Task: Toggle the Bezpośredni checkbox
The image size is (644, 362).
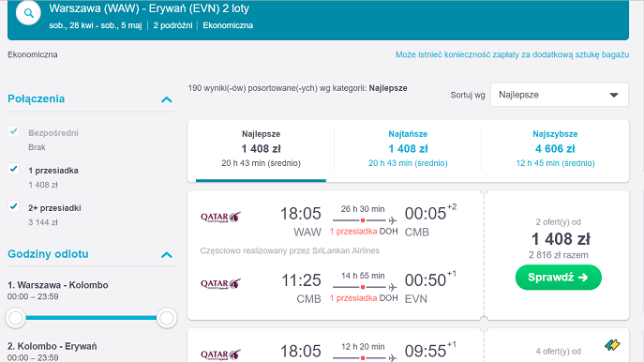Action: (x=13, y=131)
